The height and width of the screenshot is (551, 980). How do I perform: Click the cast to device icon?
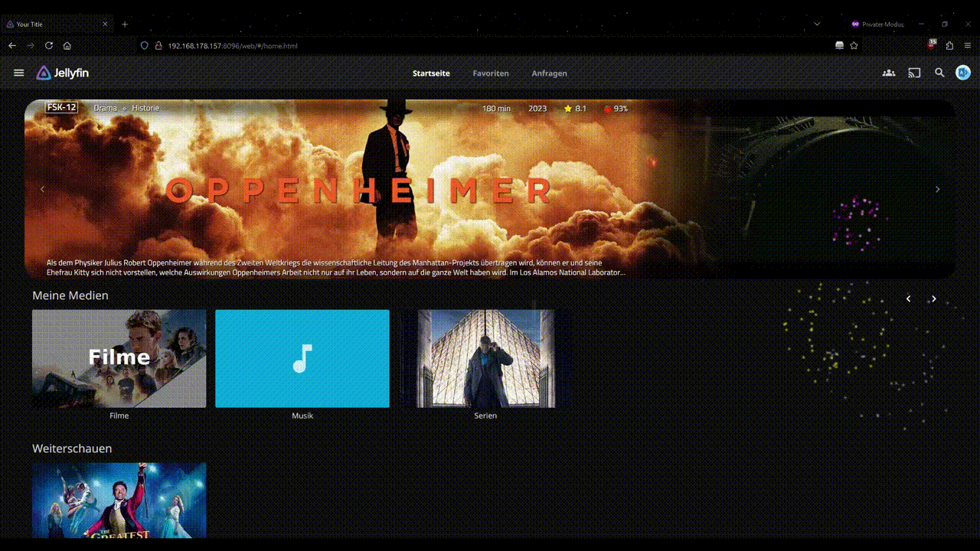pyautogui.click(x=914, y=73)
